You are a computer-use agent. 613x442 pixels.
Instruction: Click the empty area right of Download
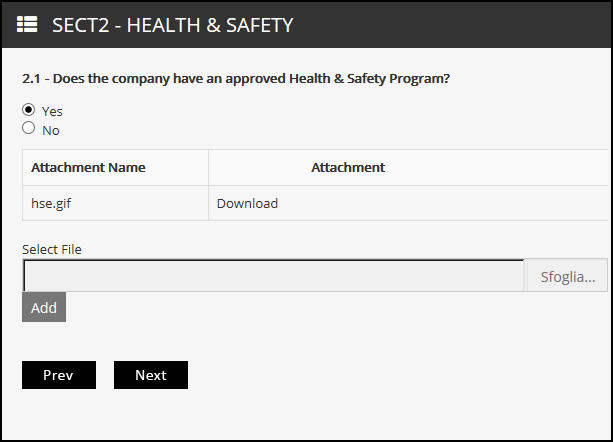(442, 203)
